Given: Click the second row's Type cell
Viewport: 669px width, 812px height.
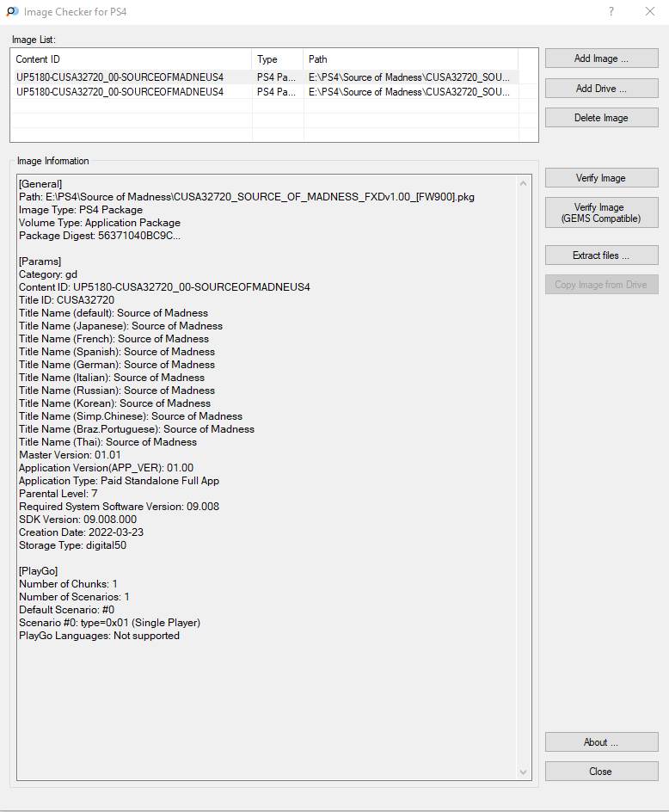Looking at the screenshot, I should [x=277, y=92].
